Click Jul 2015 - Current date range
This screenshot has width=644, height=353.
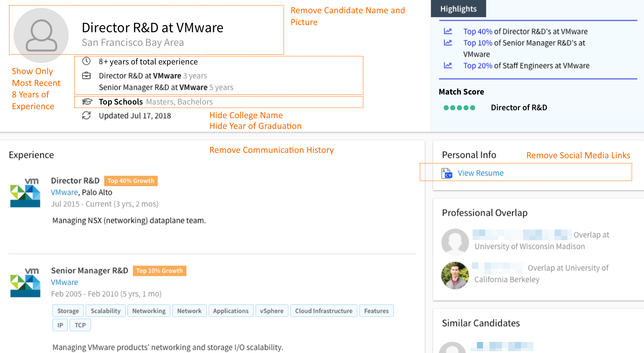[104, 204]
